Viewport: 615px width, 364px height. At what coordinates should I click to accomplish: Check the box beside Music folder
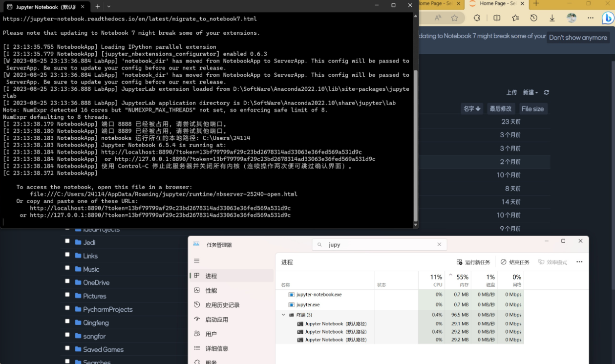[67, 268]
